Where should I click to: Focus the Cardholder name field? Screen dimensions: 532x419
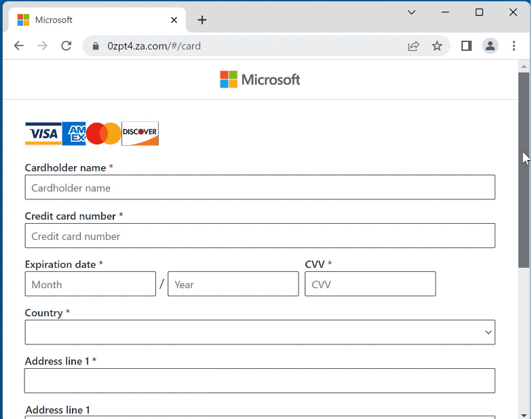pos(260,188)
